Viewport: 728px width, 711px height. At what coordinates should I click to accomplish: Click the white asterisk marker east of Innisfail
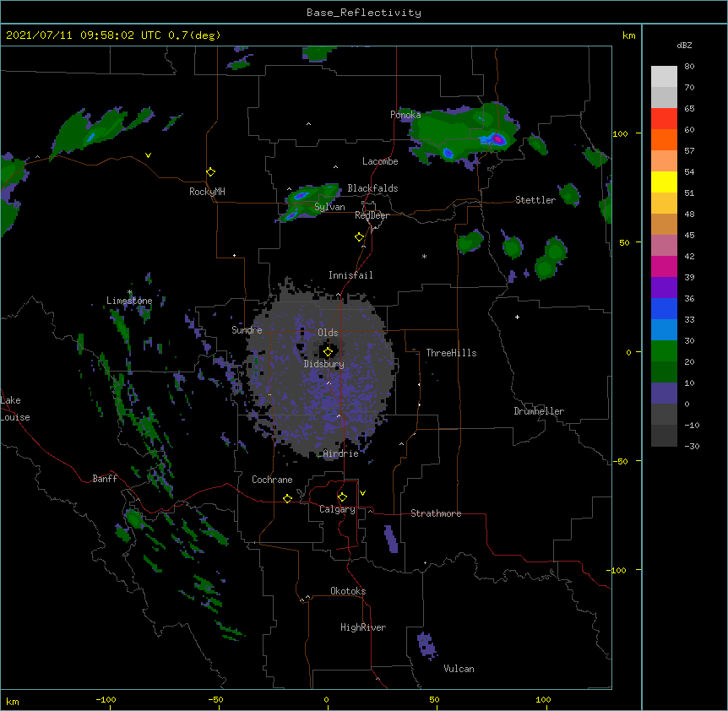[424, 256]
